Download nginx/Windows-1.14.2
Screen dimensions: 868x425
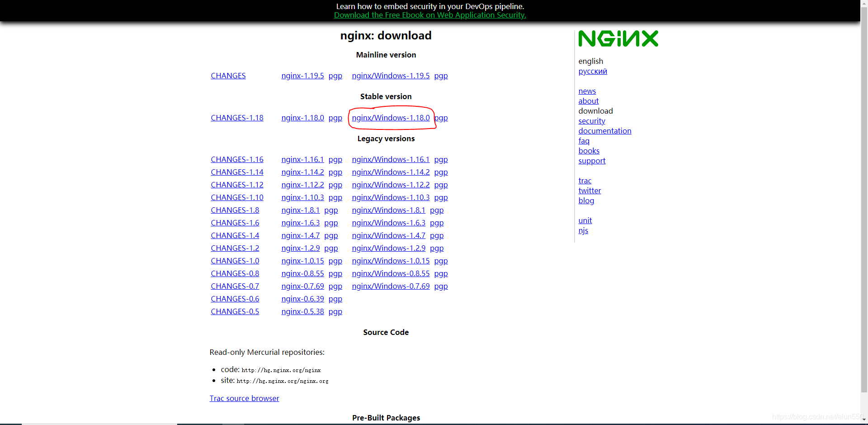pyautogui.click(x=391, y=172)
